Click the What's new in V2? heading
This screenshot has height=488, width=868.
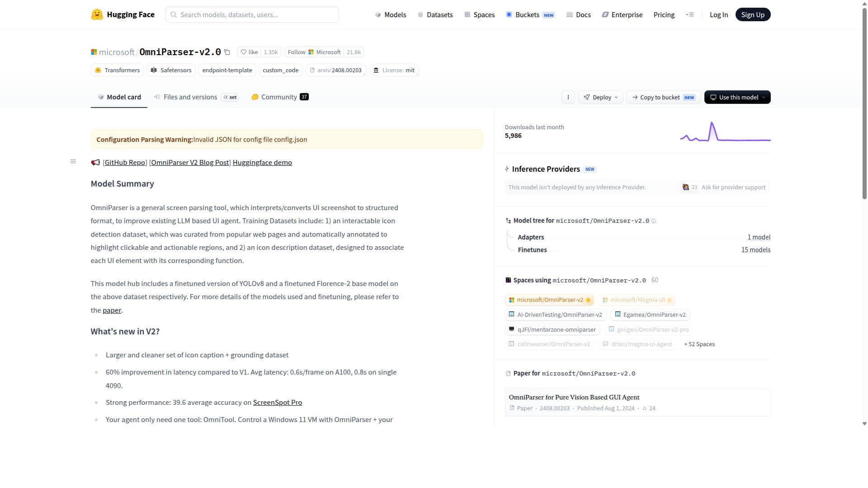(x=125, y=332)
